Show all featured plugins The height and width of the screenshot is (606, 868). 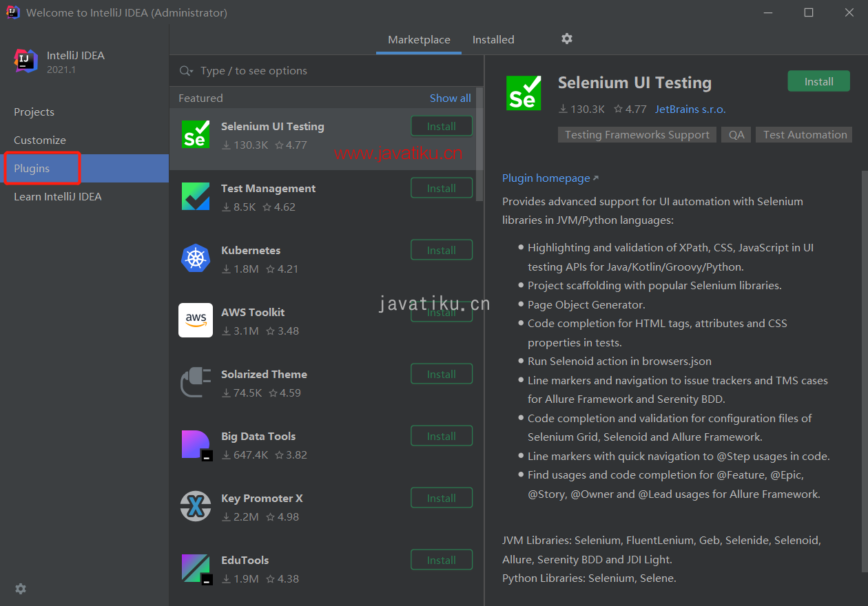click(451, 98)
